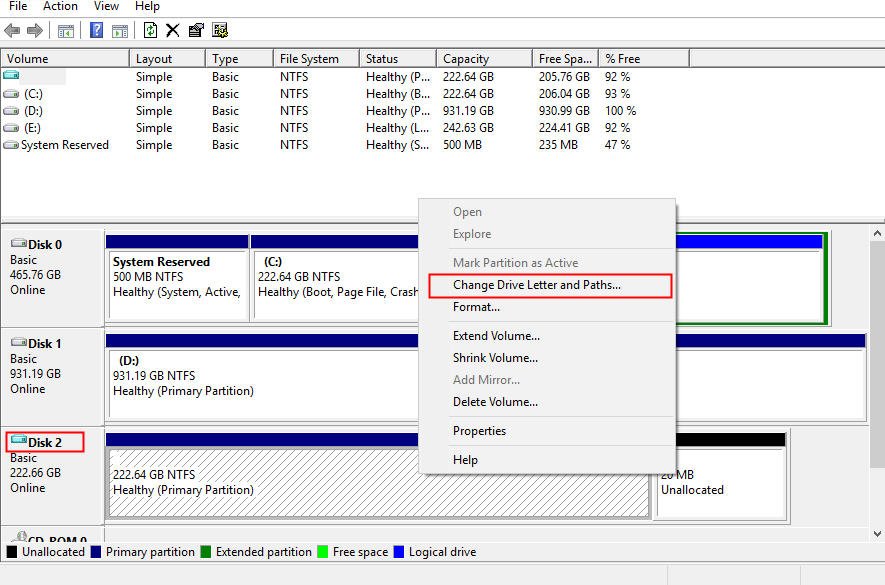Open the File menu

click(x=18, y=6)
